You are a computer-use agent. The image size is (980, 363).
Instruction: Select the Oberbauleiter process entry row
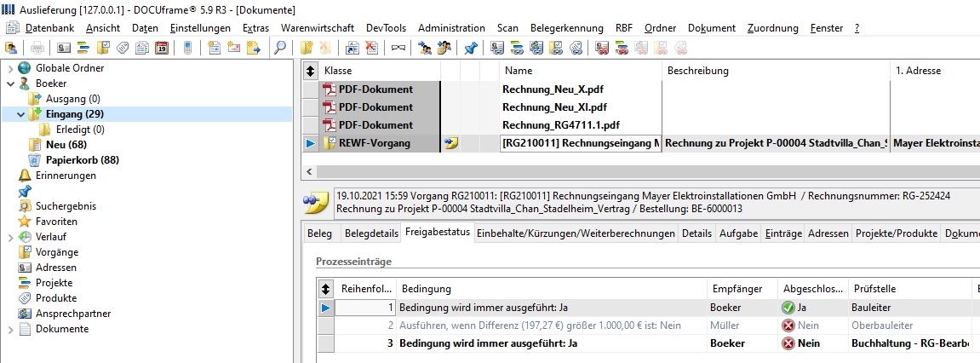tap(649, 326)
